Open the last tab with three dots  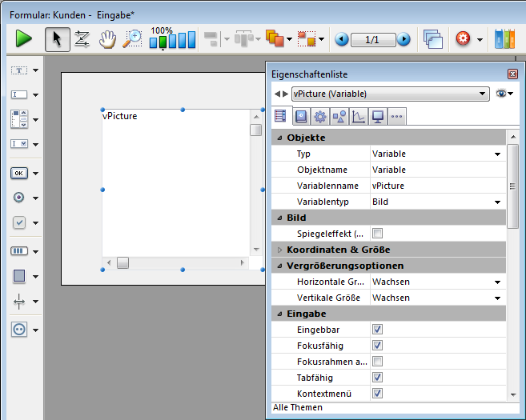coord(396,117)
